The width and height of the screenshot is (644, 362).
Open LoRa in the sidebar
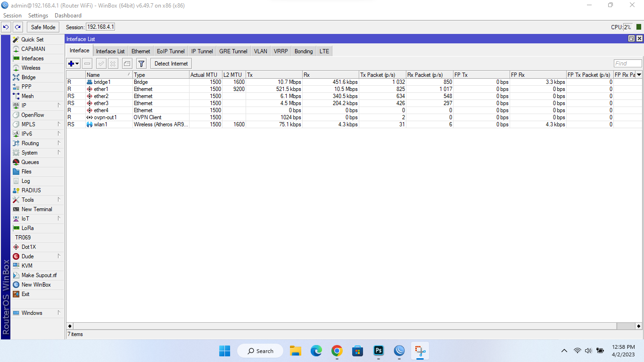(38, 228)
